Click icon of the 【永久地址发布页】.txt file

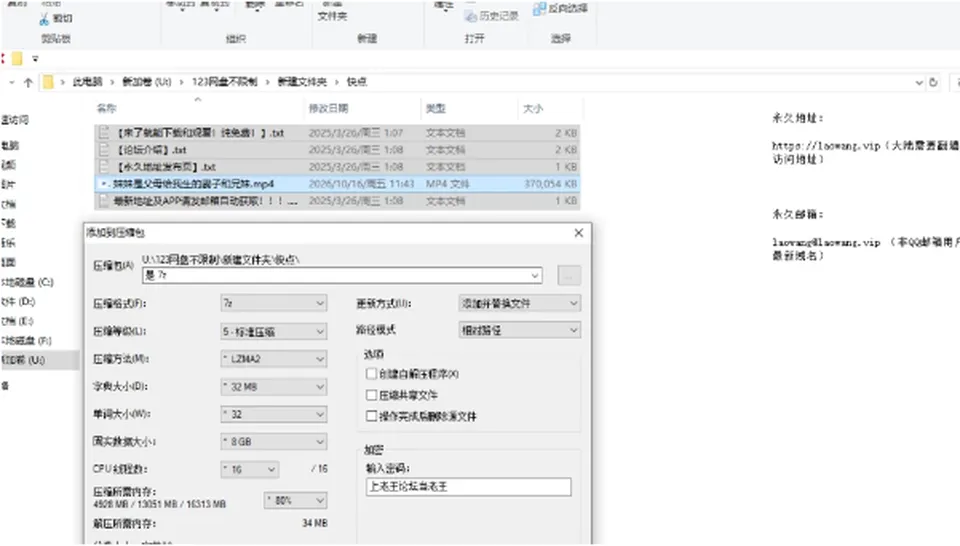pyautogui.click(x=104, y=166)
